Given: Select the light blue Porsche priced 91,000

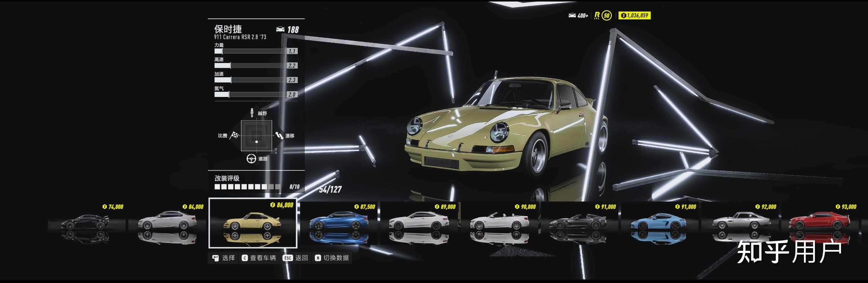Looking at the screenshot, I should 659,222.
